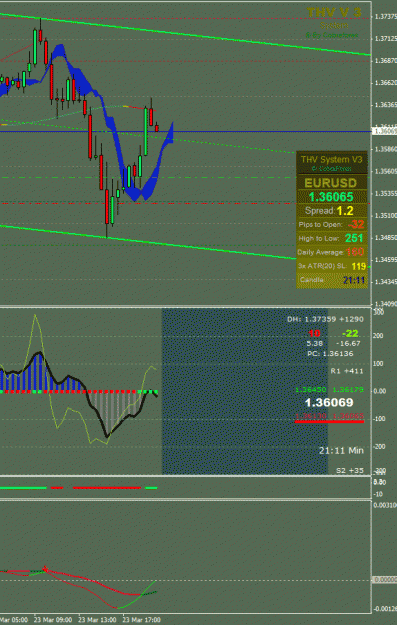Click the 1.35605 price scale label
This screenshot has width=397, height=625.
tap(386, 171)
